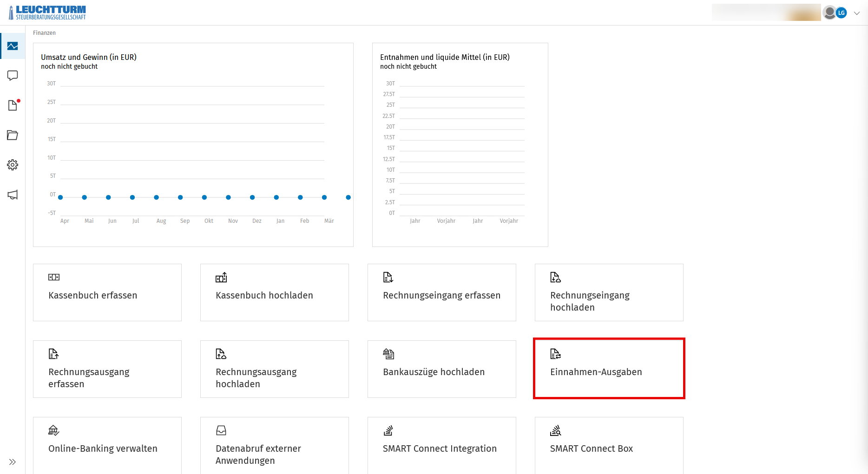Click the Bankauszüge hochladen bank icon
This screenshot has height=474, width=868.
click(388, 354)
